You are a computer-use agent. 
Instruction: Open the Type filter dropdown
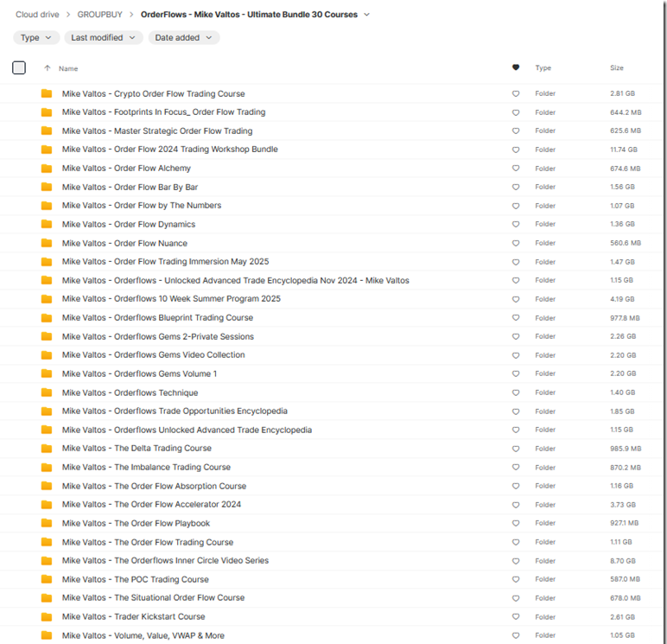coord(36,38)
